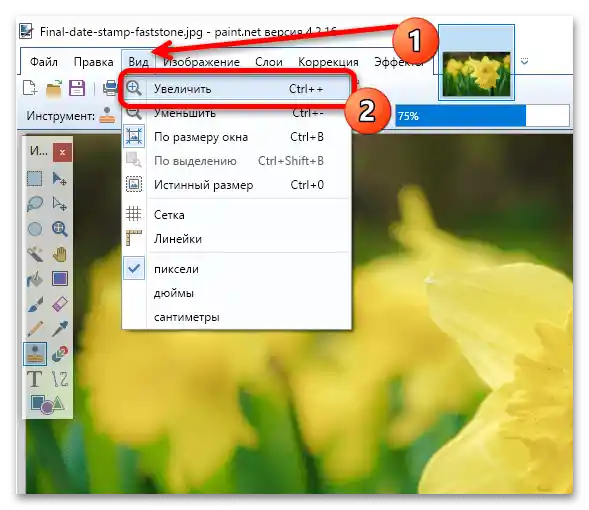Open the Вид menu

point(138,62)
